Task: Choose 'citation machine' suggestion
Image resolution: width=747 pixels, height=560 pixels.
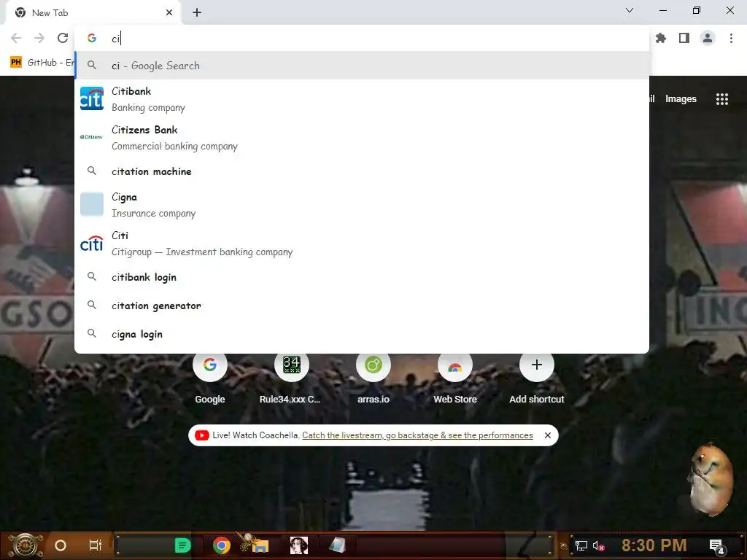Action: tap(362, 171)
